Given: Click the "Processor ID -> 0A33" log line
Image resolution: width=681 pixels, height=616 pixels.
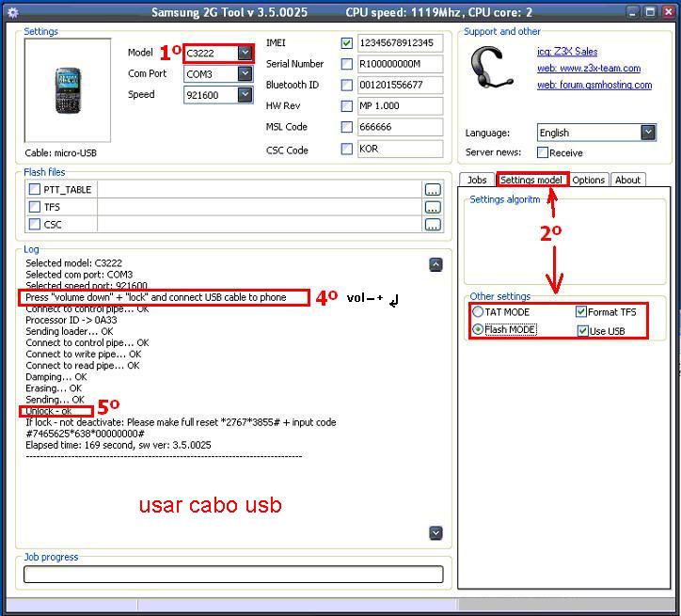Looking at the screenshot, I should (71, 320).
